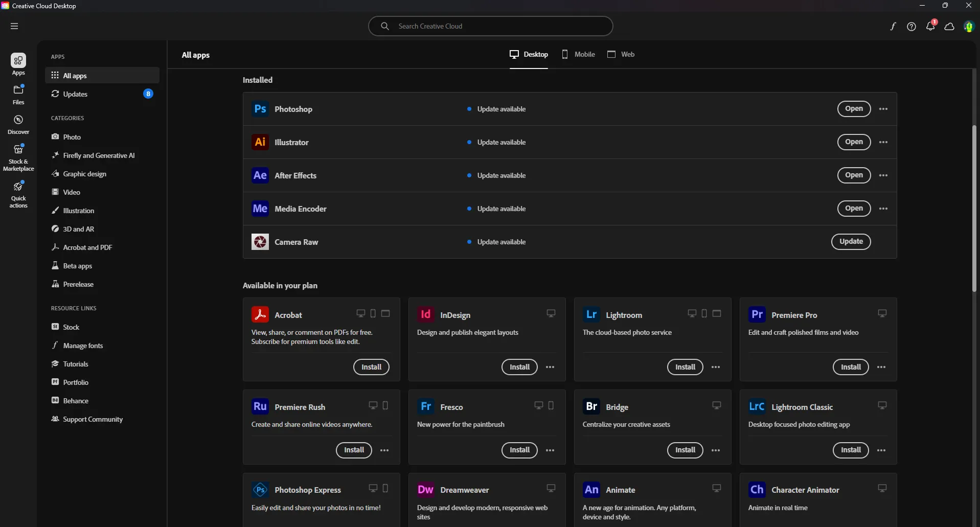Click the Bridge app icon

(x=591, y=406)
